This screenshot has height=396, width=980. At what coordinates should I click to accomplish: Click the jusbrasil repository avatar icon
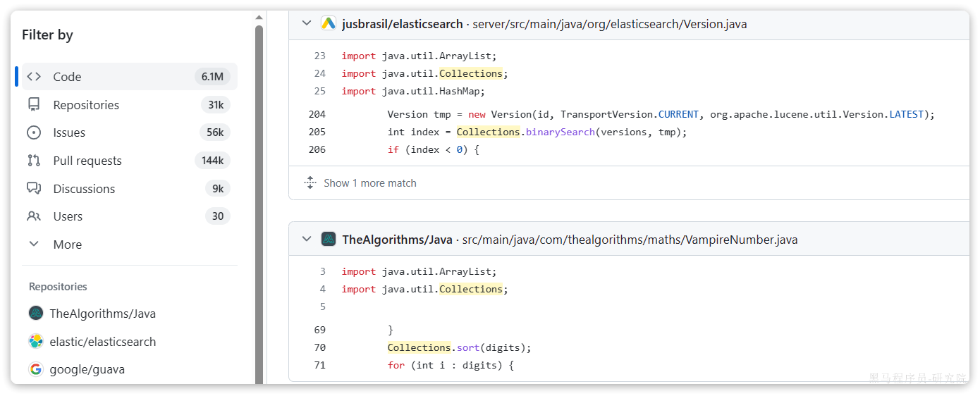point(329,24)
